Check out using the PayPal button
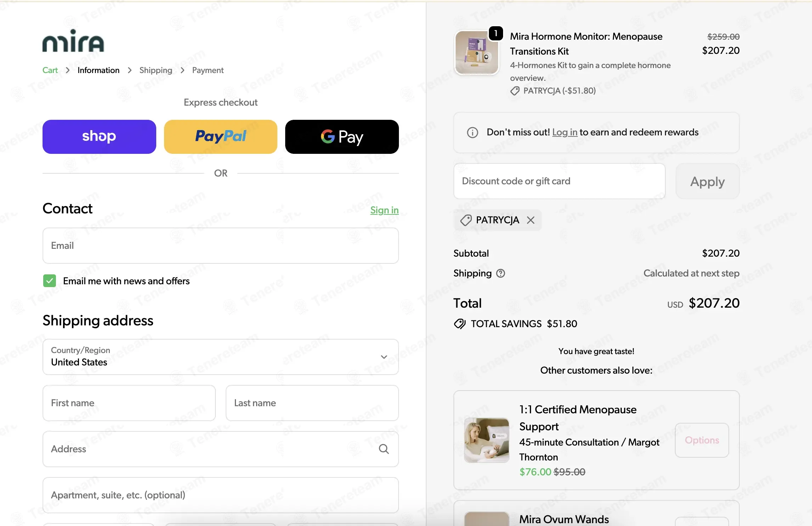812x526 pixels. click(x=221, y=137)
